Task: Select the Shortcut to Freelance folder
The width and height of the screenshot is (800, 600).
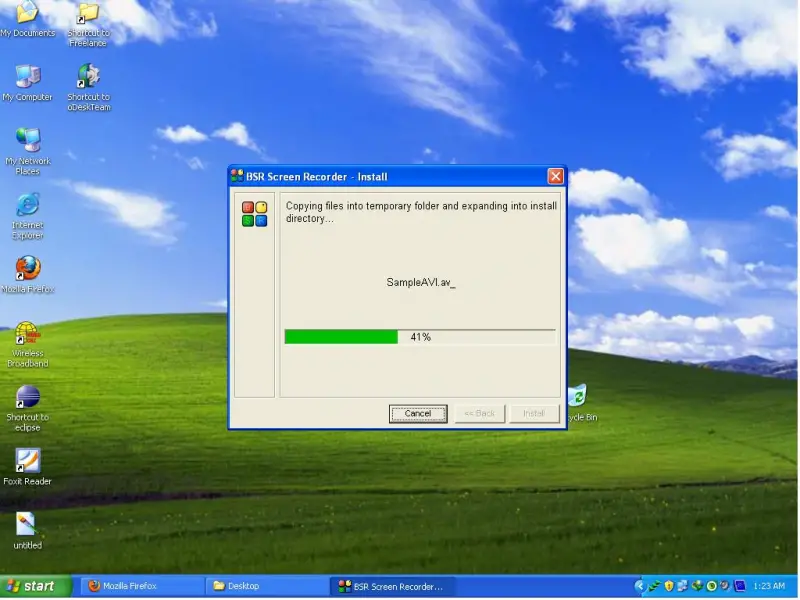Action: 88,24
